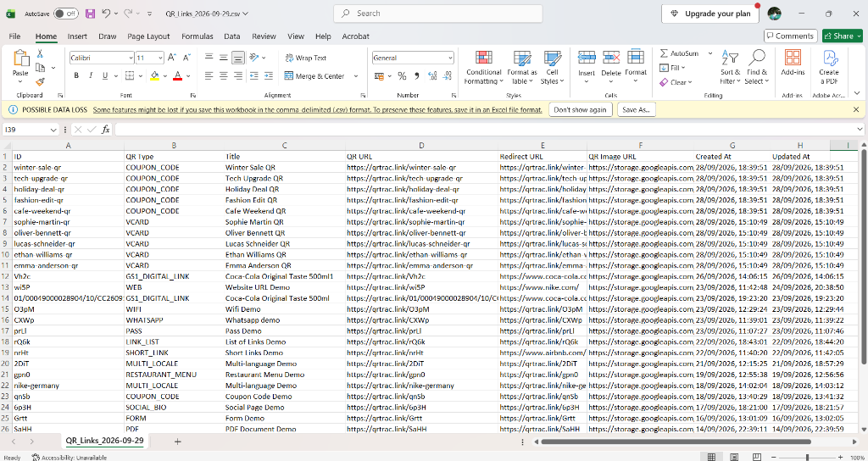
Task: Expand the fill color options arrow
Action: [165, 75]
